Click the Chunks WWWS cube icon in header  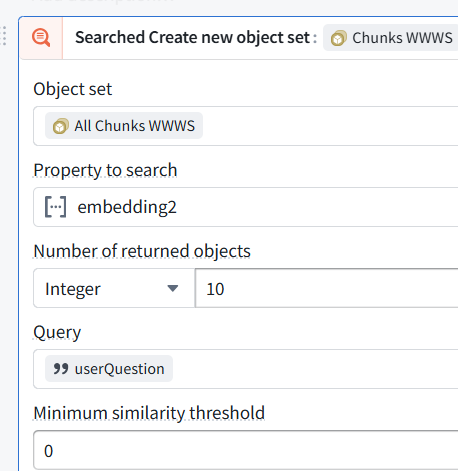pos(339,38)
